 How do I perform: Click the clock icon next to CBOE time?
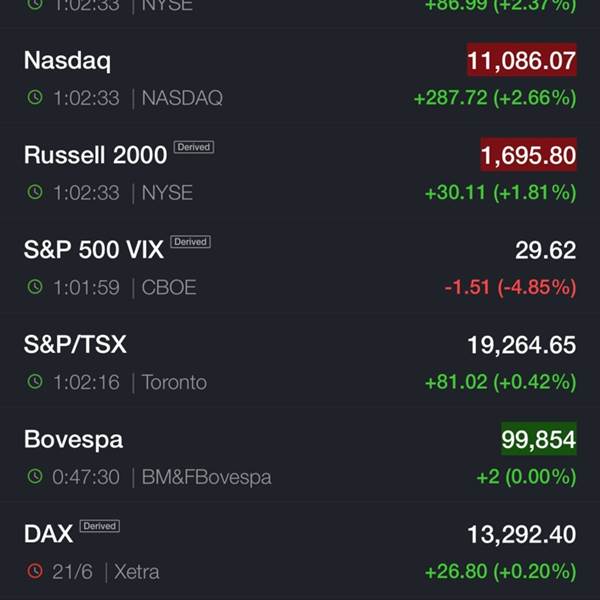[x=35, y=287]
